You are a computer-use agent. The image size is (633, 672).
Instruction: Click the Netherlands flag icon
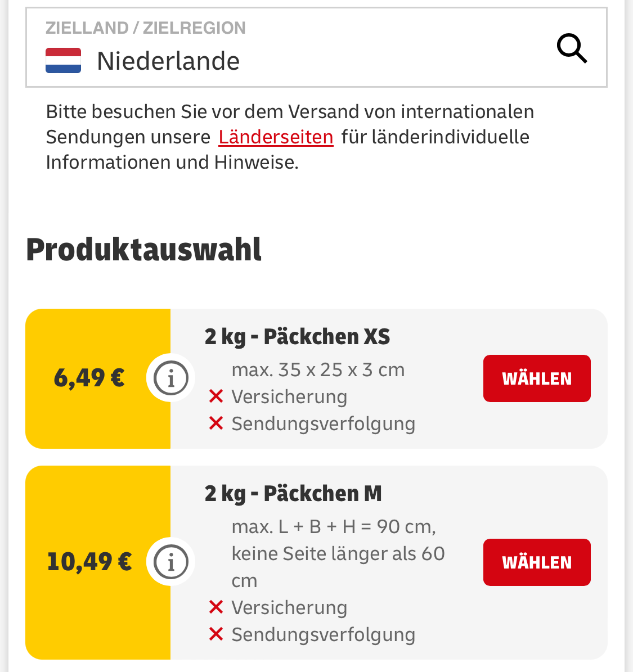63,61
